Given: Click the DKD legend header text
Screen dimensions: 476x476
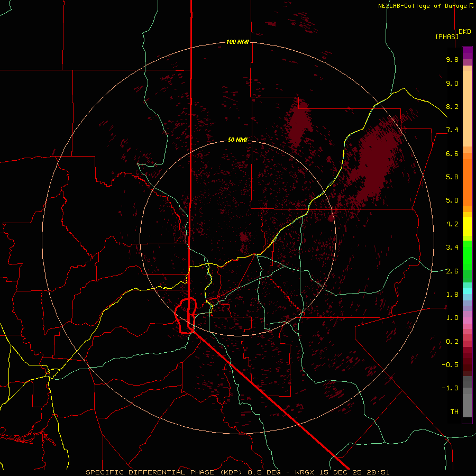Looking at the screenshot, I should coord(465,32).
